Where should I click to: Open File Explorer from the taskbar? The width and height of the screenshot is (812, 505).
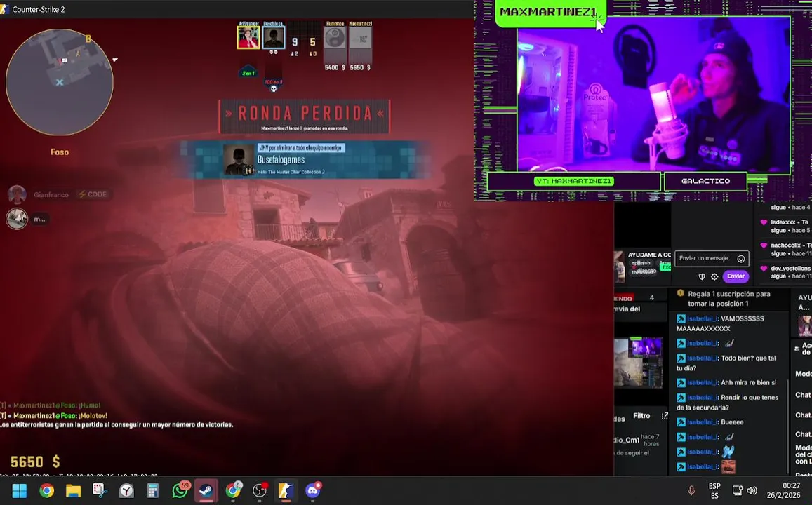73,490
